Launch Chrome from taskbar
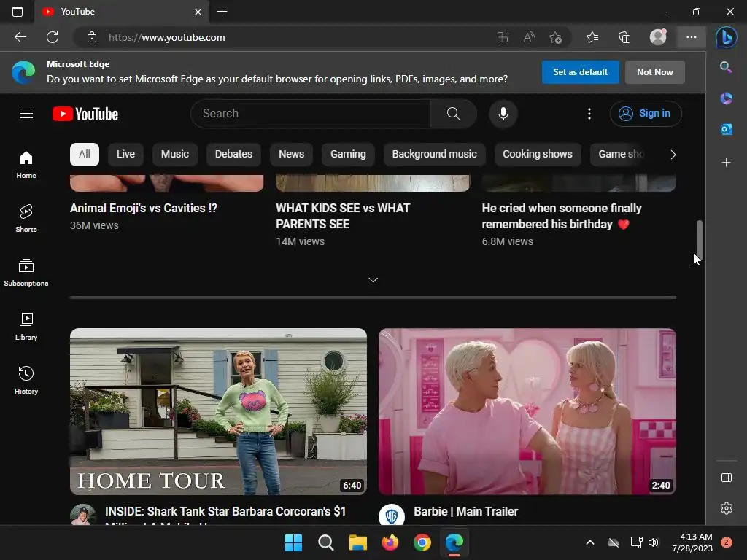This screenshot has width=747, height=560. pyautogui.click(x=422, y=542)
